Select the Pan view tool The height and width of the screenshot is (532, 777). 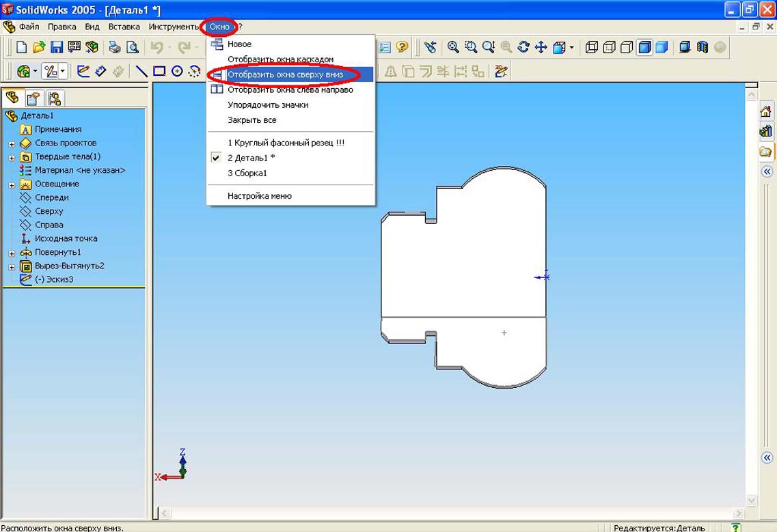[541, 47]
